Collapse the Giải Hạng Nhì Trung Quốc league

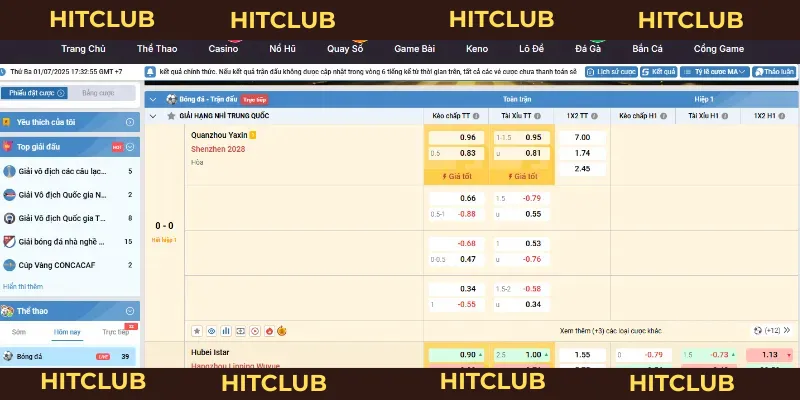pos(153,116)
